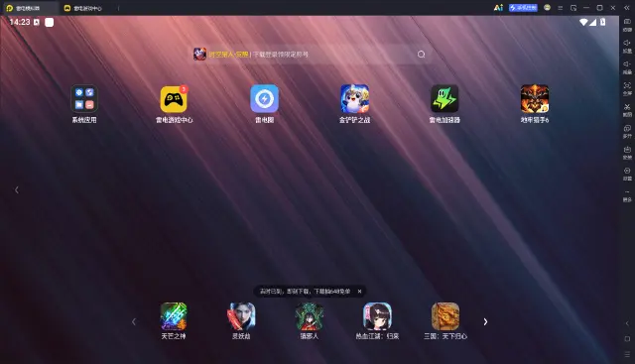Collapse the right sidebar with double chevron
Viewport: 635px width, 364px height.
point(627,8)
